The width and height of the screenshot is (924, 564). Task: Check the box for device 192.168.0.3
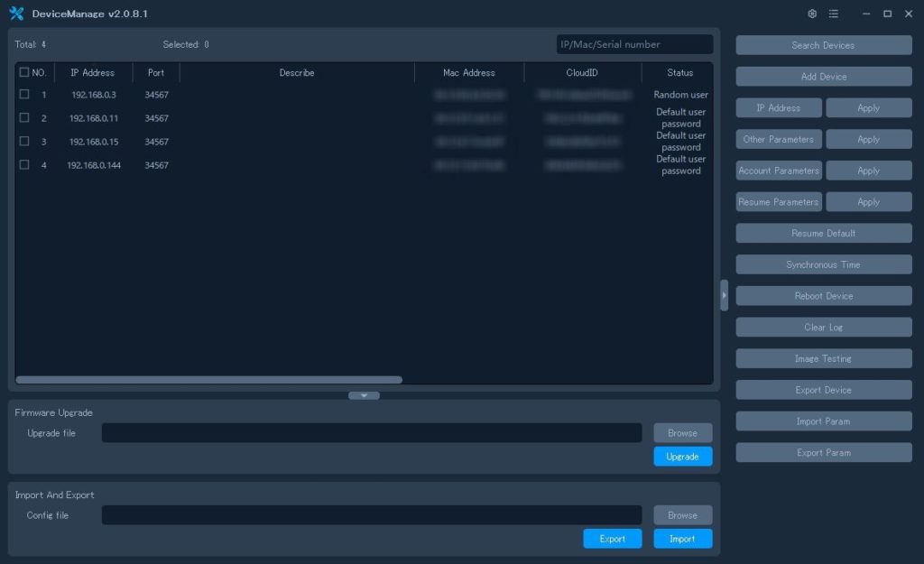24,94
